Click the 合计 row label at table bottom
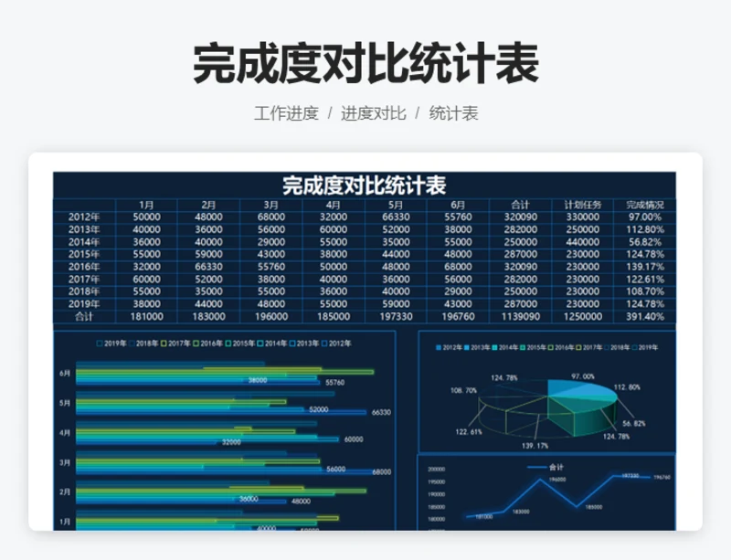Viewport: 731px width, 560px height. tap(84, 317)
